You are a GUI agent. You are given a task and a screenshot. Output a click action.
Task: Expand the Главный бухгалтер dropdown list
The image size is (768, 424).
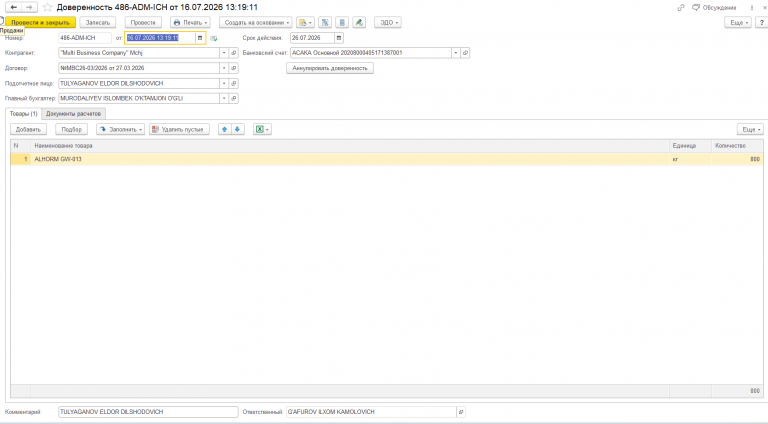[224, 98]
